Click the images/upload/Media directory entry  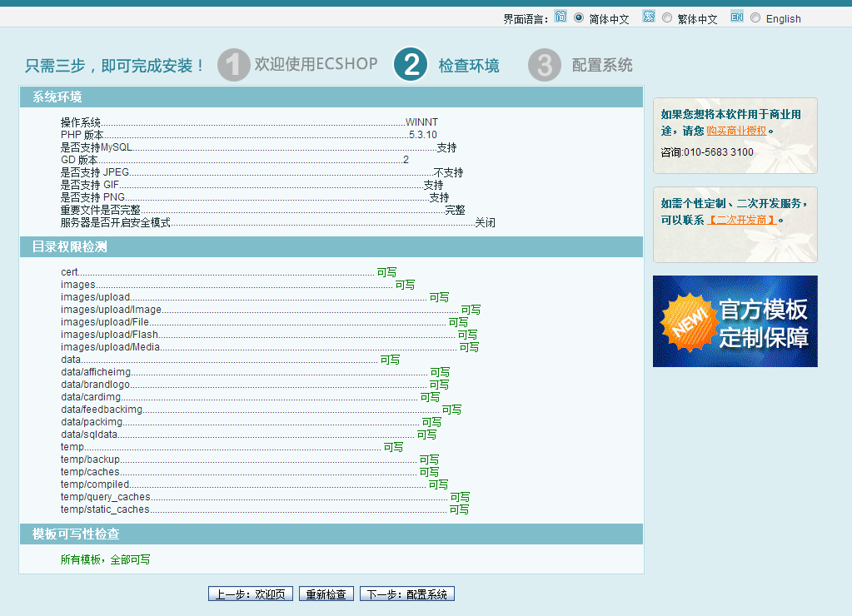tap(110, 347)
